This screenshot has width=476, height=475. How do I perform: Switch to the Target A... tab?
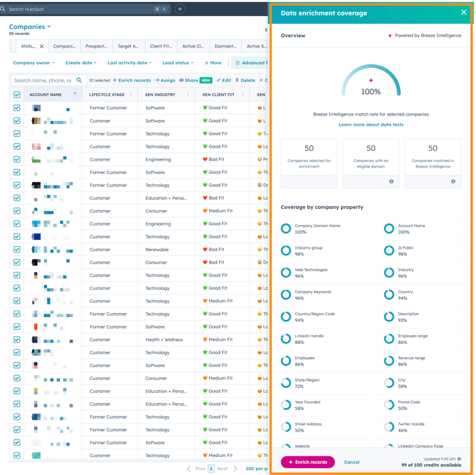pyautogui.click(x=129, y=46)
